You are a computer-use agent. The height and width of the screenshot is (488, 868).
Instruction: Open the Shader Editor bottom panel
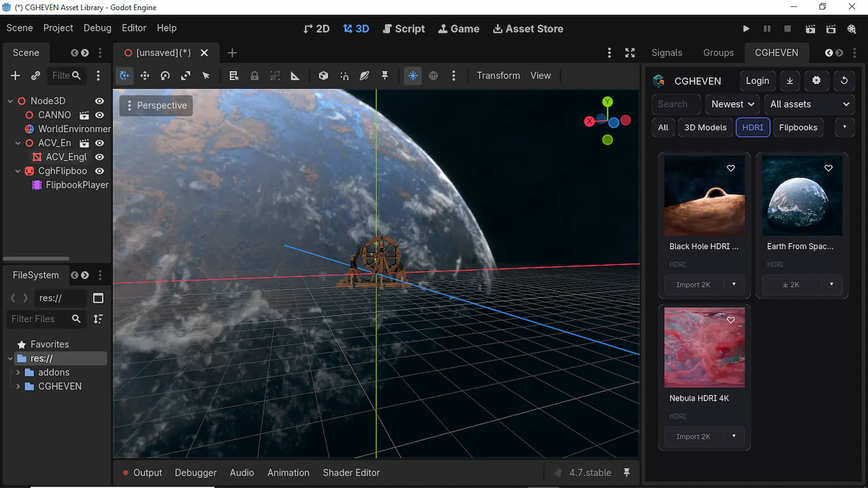pos(351,473)
